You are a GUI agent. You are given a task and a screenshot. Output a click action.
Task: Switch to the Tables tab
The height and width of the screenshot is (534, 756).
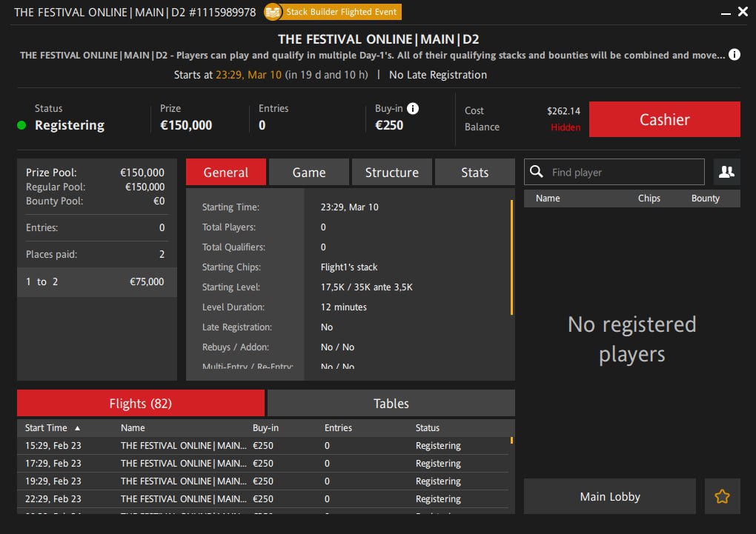[x=391, y=403]
